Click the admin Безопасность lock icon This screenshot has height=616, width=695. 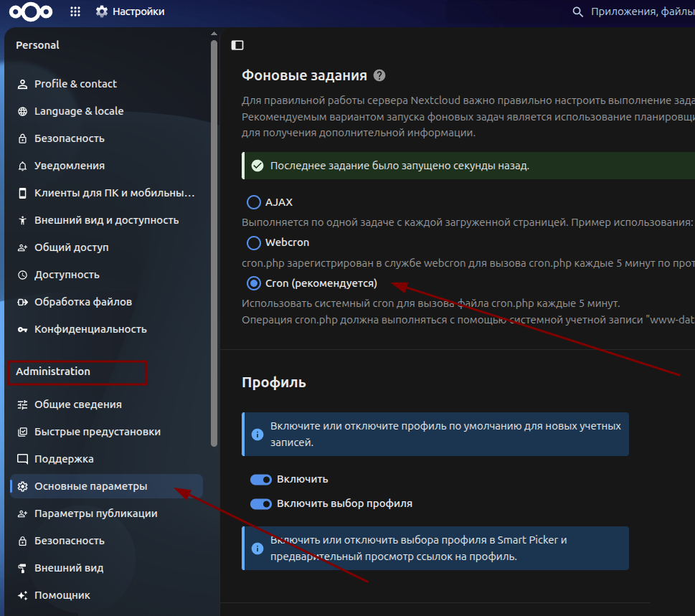click(x=23, y=541)
